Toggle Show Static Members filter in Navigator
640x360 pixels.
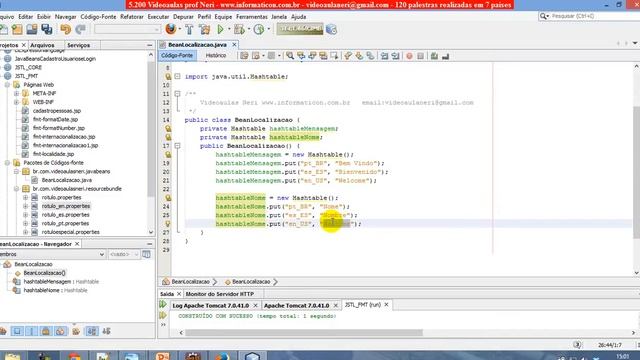(x=32, y=331)
